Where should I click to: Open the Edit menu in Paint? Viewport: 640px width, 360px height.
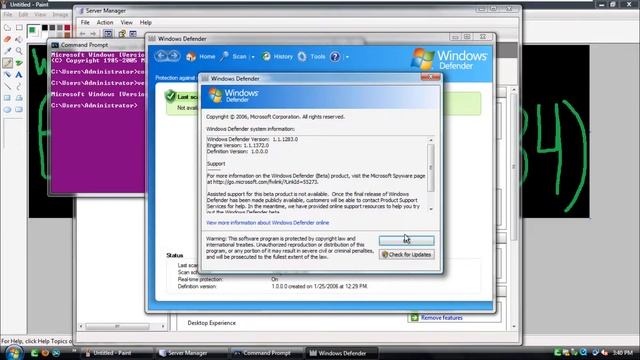(23, 14)
